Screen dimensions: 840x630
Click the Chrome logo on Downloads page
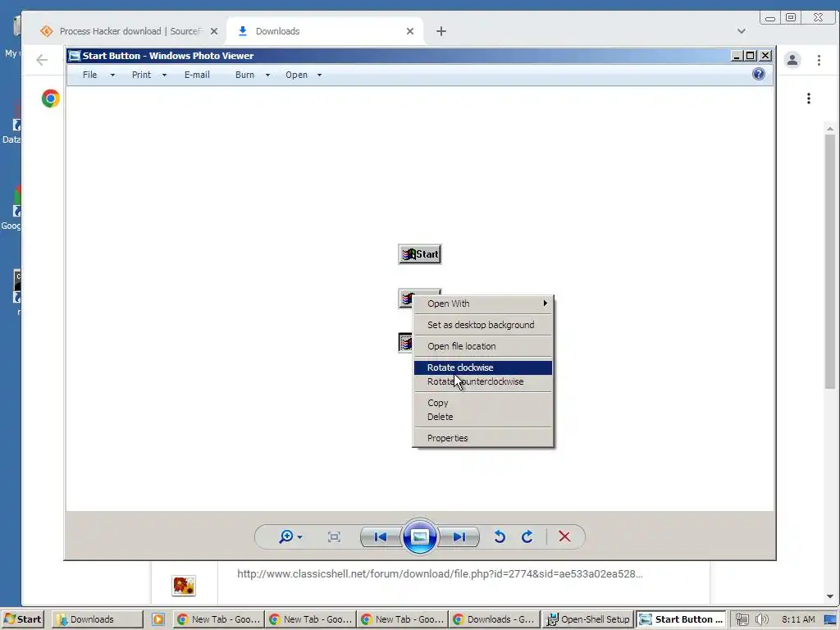pos(50,98)
